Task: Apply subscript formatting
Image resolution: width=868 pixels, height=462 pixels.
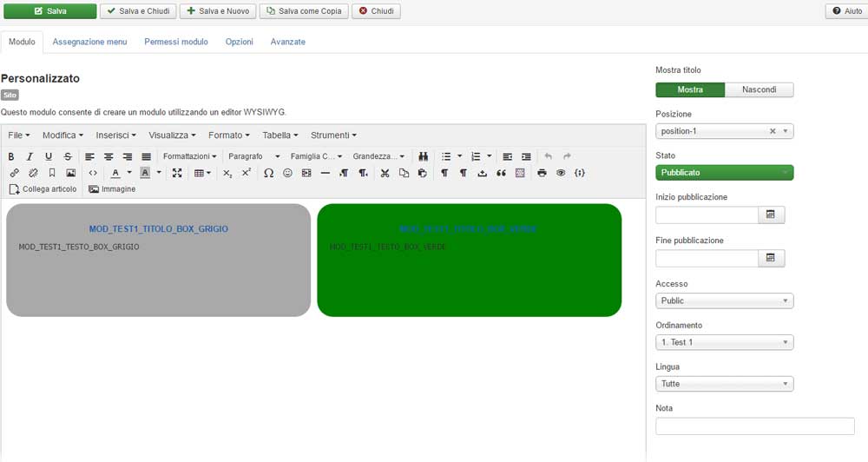Action: [227, 173]
